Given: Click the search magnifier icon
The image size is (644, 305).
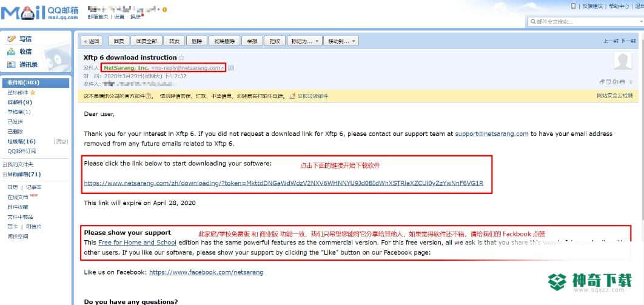Looking at the screenshot, I should click(x=533, y=22).
